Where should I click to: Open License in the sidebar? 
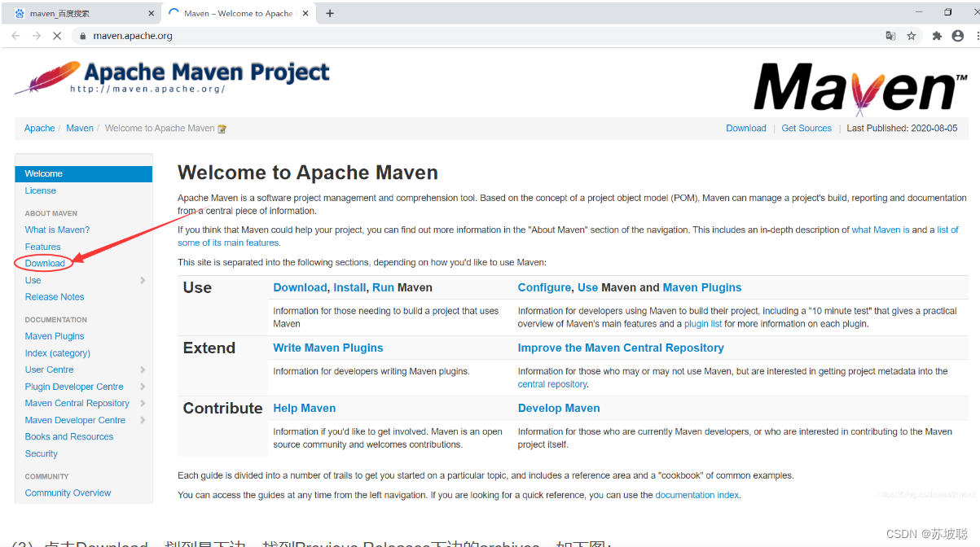[x=41, y=190]
